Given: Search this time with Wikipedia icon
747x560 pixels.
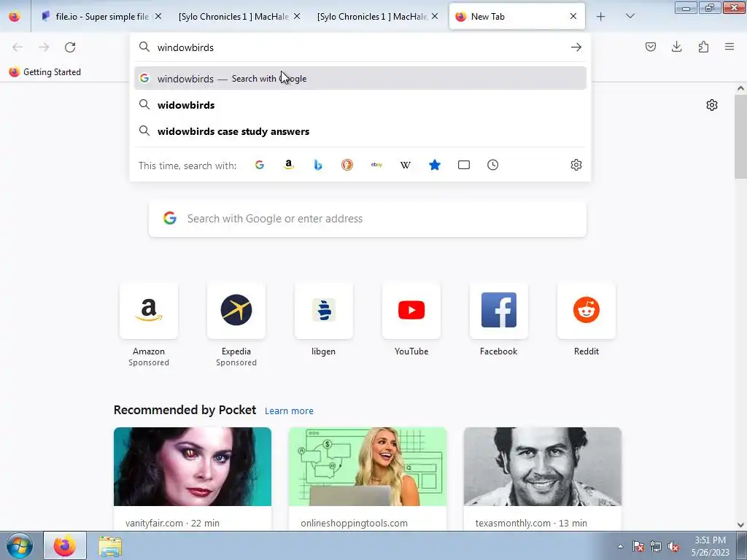Looking at the screenshot, I should pos(406,165).
